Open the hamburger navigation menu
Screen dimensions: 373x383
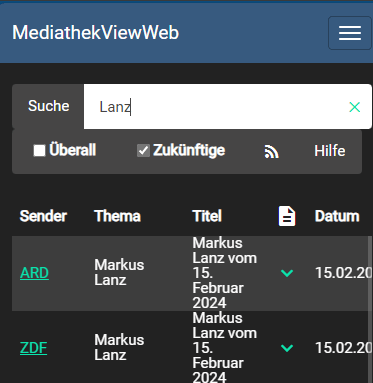click(350, 33)
